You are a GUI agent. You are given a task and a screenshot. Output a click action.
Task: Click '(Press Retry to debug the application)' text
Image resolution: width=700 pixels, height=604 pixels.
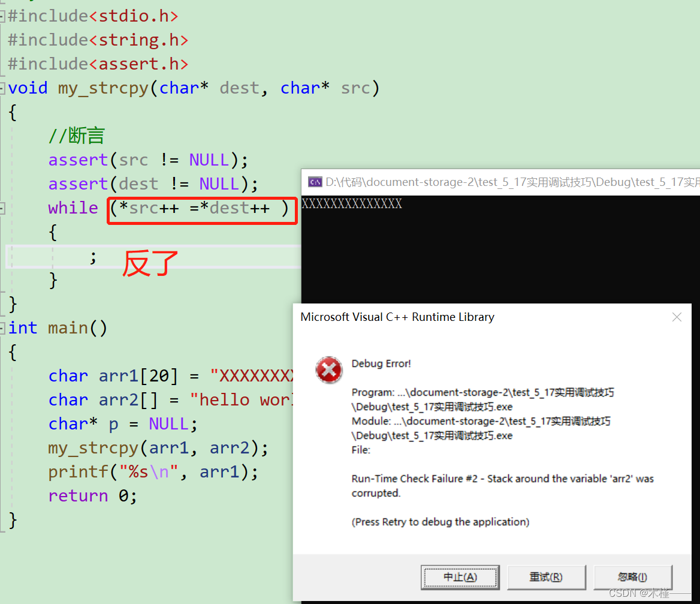tap(440, 522)
